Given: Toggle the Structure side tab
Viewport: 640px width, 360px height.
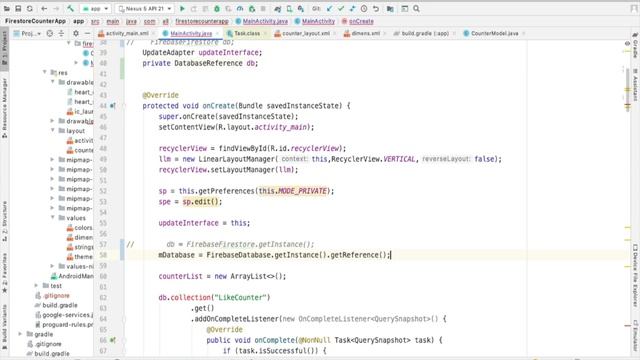Looking at the screenshot, I should [4, 220].
